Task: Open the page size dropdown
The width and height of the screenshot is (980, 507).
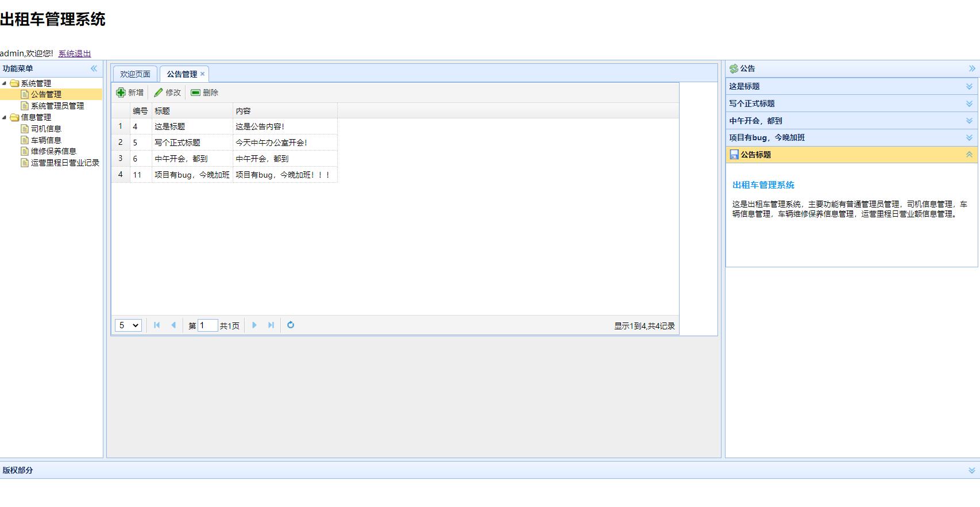Action: [128, 325]
